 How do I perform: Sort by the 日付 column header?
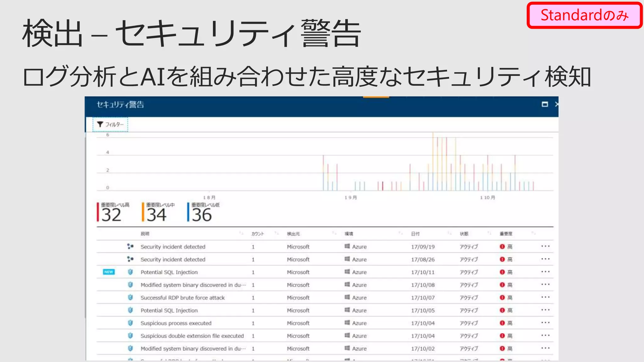click(x=415, y=234)
